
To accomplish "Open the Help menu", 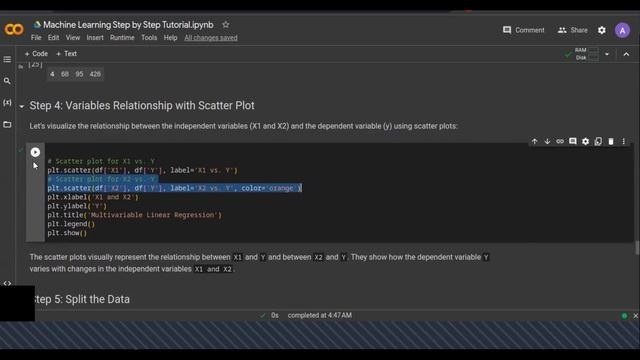I will coord(170,38).
